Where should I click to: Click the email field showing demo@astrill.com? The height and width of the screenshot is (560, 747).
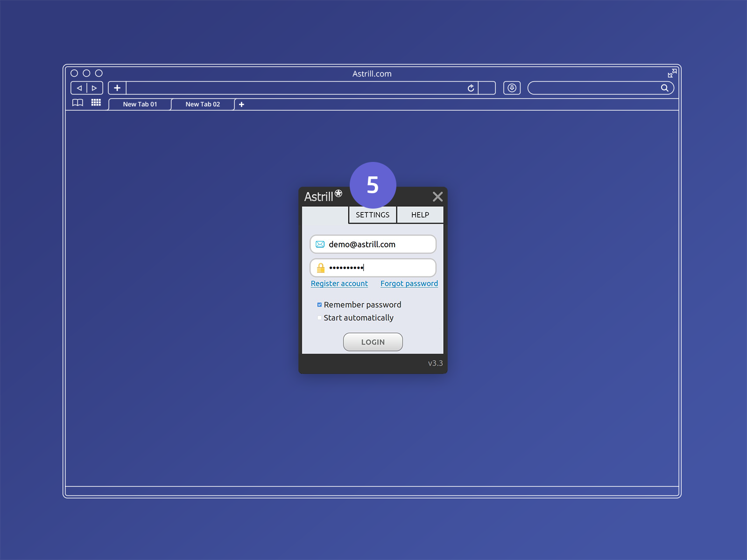[x=373, y=244]
